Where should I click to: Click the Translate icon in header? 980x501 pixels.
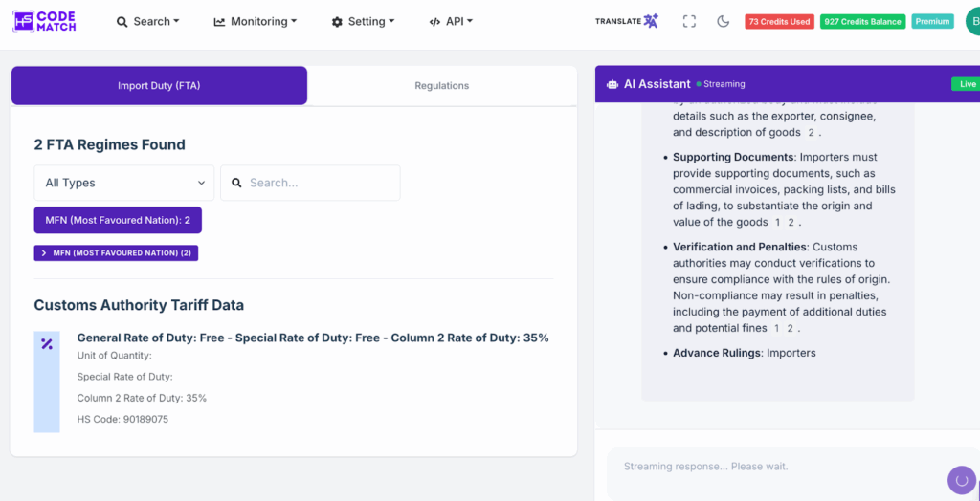(x=651, y=21)
